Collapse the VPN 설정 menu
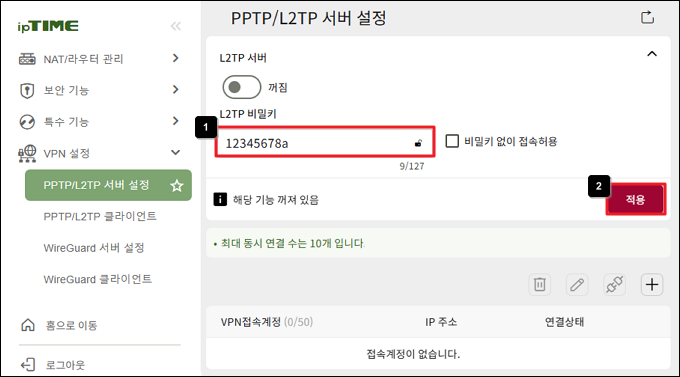Screen dimensions: 680x377 tap(99, 153)
